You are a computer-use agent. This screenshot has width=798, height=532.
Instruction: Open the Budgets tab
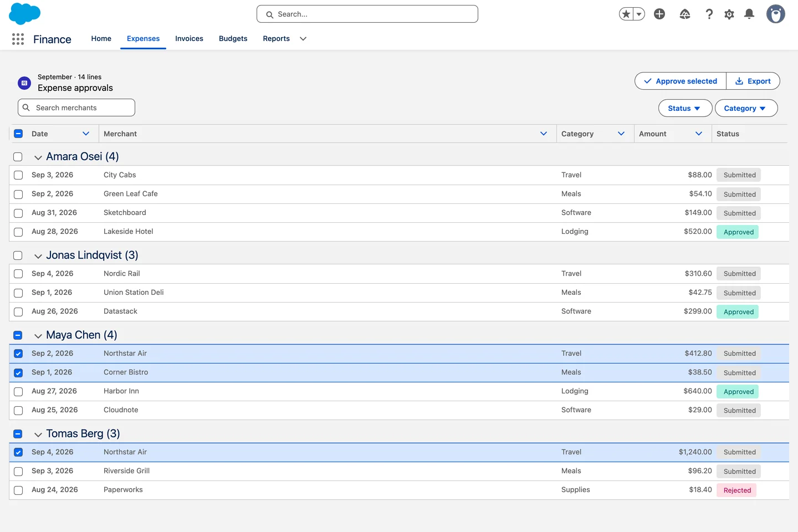coord(233,38)
